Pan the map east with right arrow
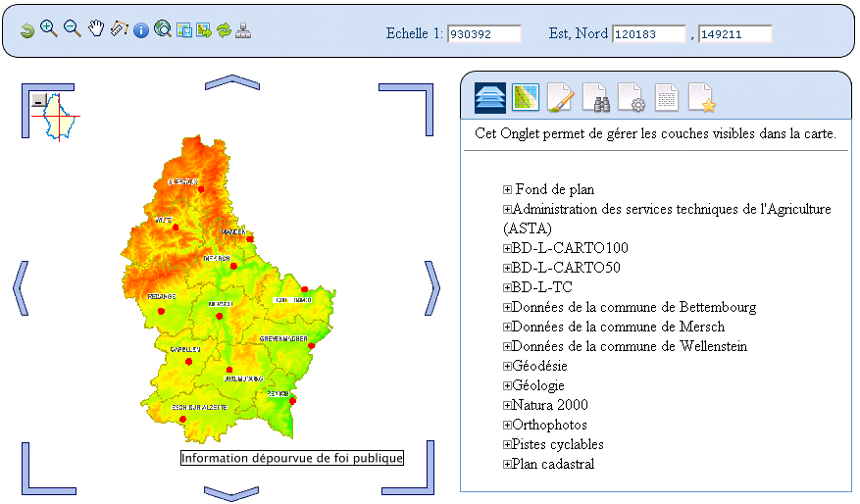The image size is (860, 504). click(x=431, y=287)
